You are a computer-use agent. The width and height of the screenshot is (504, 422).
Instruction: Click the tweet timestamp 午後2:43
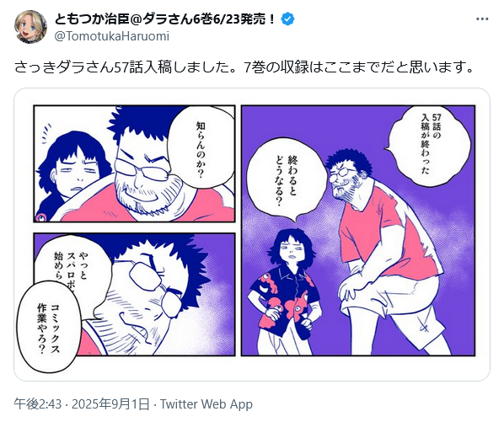[38, 404]
